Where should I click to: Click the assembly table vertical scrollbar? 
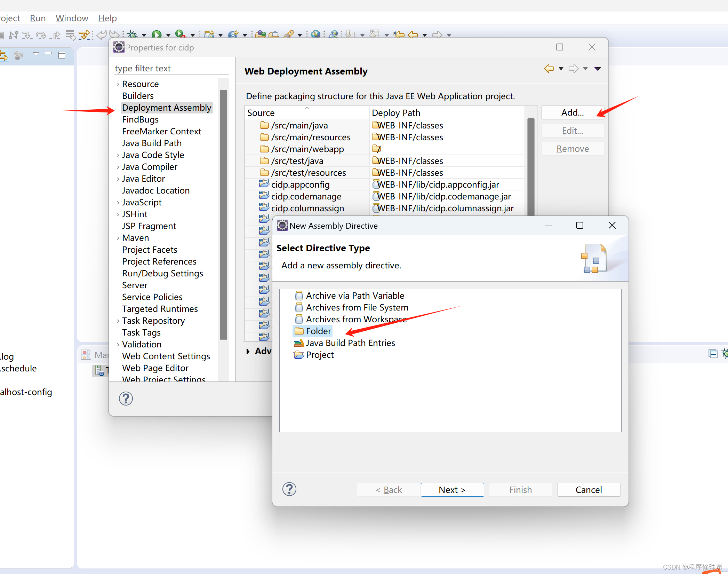[x=530, y=167]
